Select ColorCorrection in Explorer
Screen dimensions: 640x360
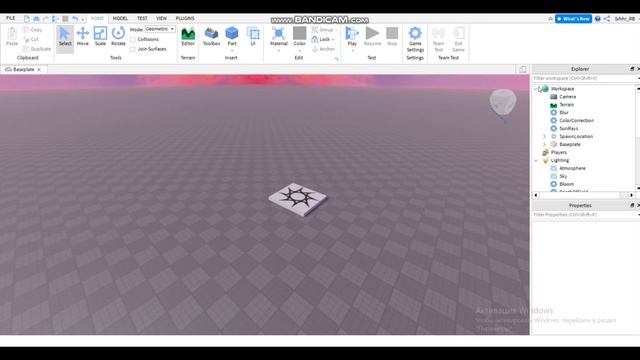tap(576, 120)
